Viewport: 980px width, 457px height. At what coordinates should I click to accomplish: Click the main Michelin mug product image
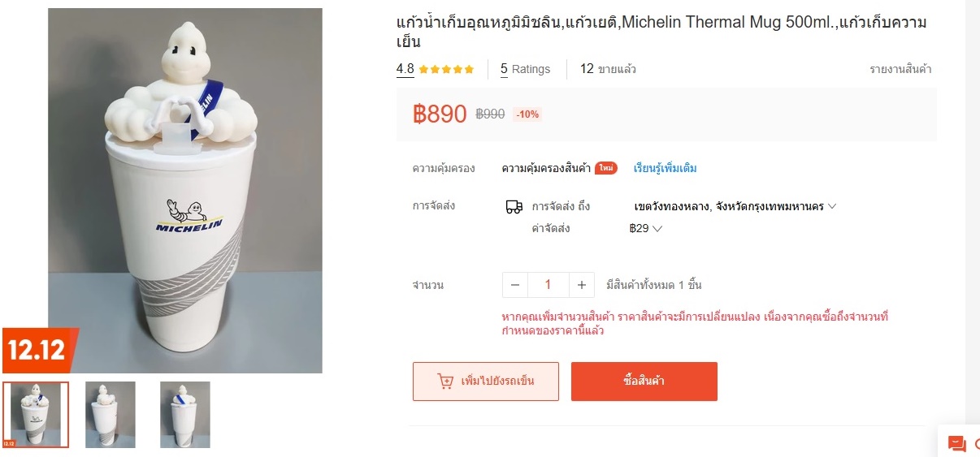coord(185,191)
